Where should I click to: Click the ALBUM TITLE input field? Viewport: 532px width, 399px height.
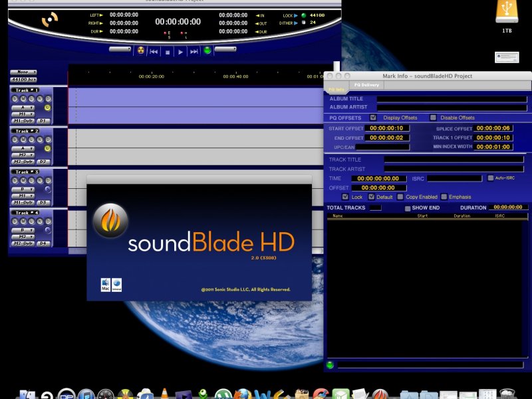(x=452, y=98)
